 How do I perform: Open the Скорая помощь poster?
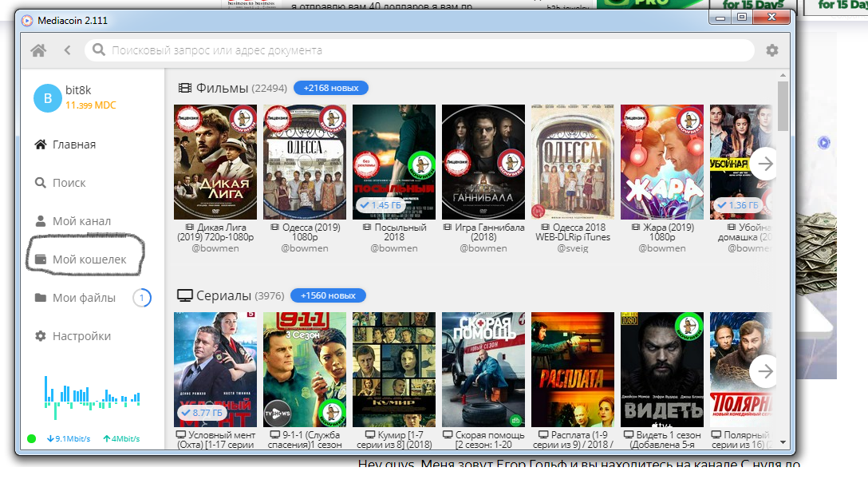483,370
